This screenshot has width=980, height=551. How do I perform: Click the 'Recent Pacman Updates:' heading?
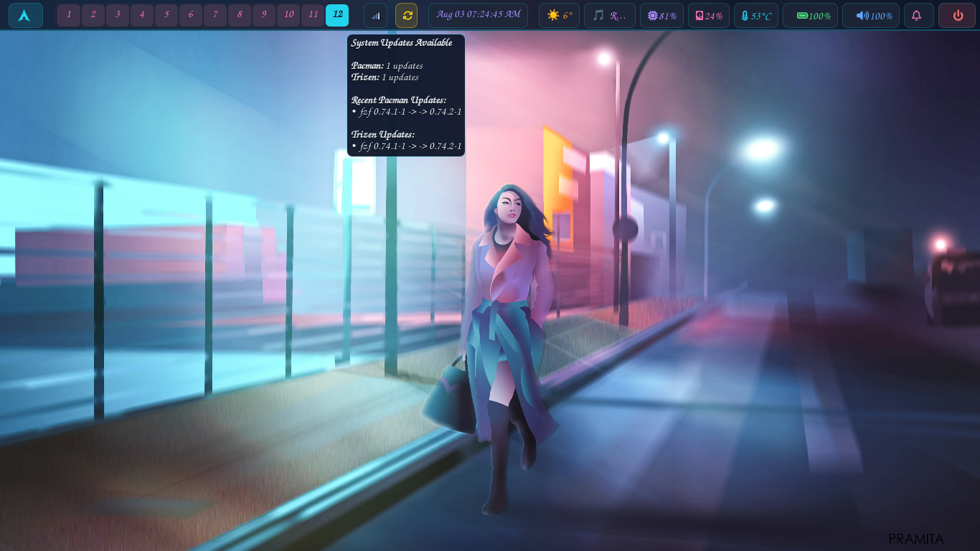click(399, 100)
